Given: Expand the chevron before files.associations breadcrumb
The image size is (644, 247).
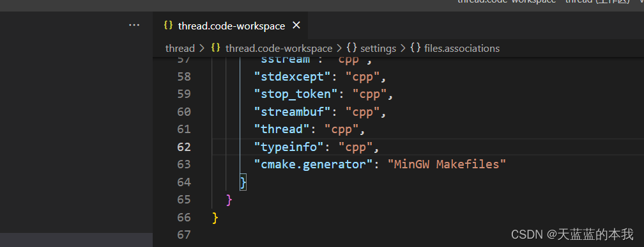Looking at the screenshot, I should 403,49.
